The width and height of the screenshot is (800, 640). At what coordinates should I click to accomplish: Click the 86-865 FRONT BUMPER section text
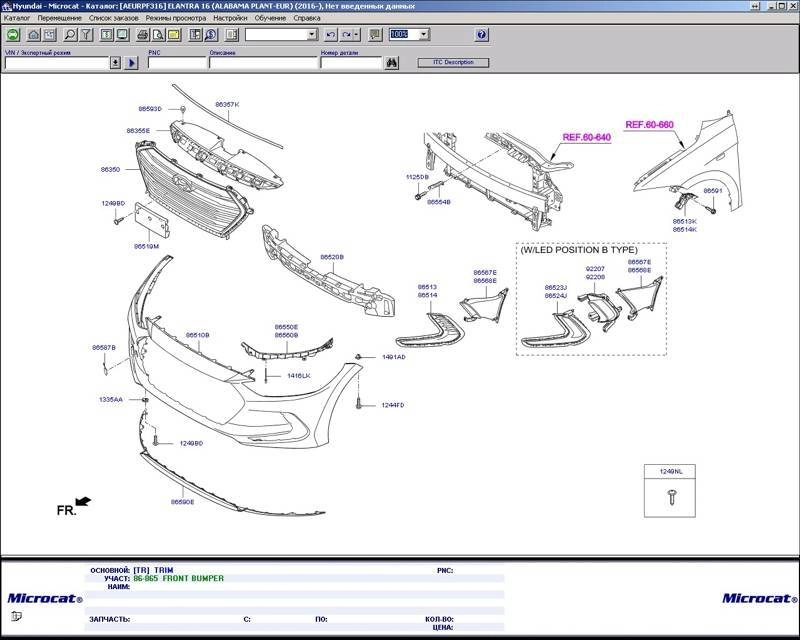(x=179, y=578)
